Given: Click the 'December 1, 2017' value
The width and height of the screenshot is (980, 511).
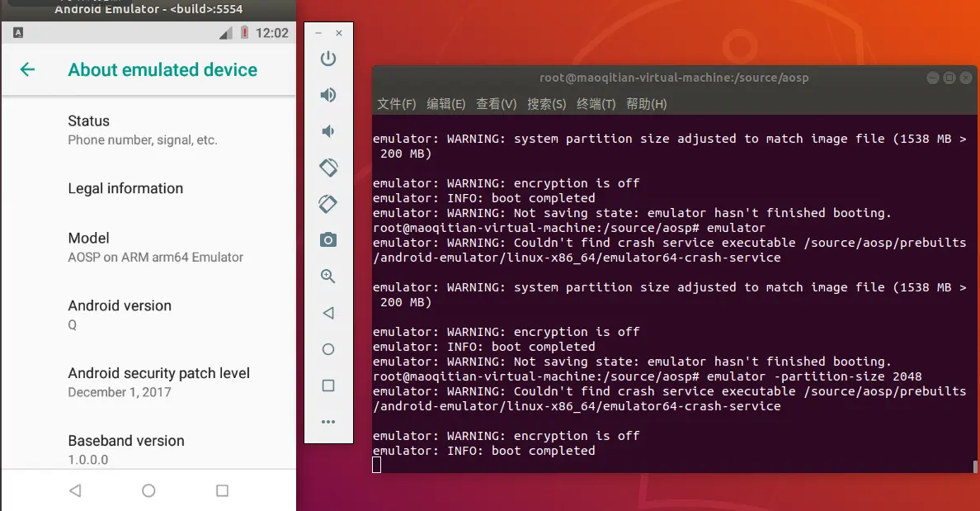Looking at the screenshot, I should click(x=120, y=392).
